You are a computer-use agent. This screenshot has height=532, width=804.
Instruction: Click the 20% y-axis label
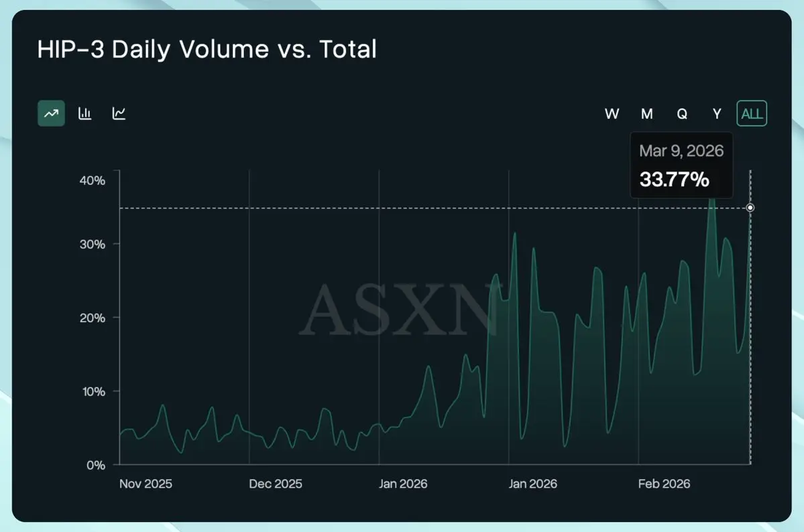pos(93,318)
